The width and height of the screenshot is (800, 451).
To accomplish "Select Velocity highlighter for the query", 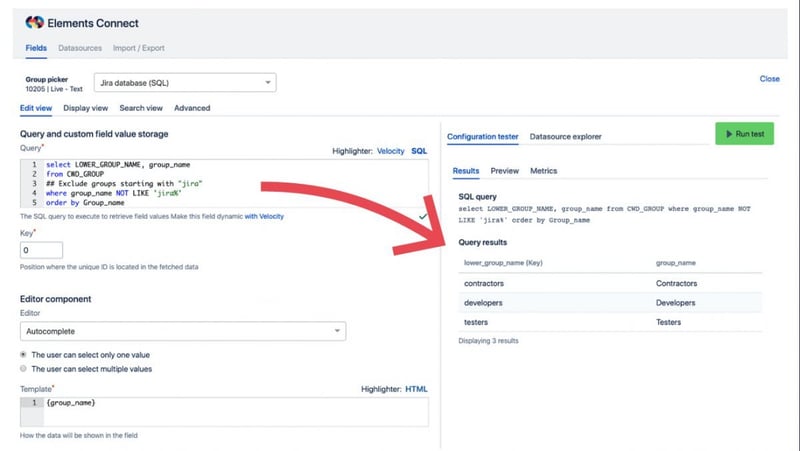I will coord(390,151).
